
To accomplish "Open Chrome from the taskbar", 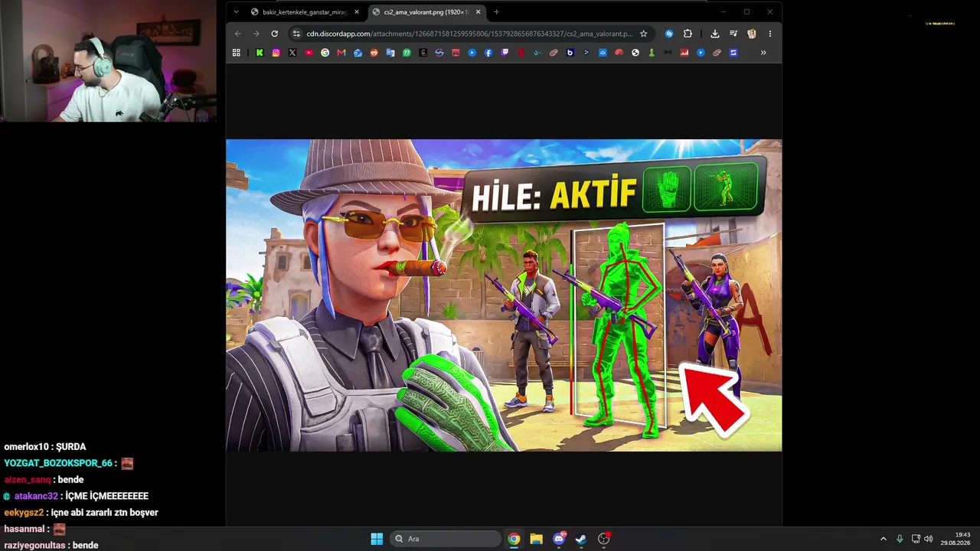I will tap(514, 539).
